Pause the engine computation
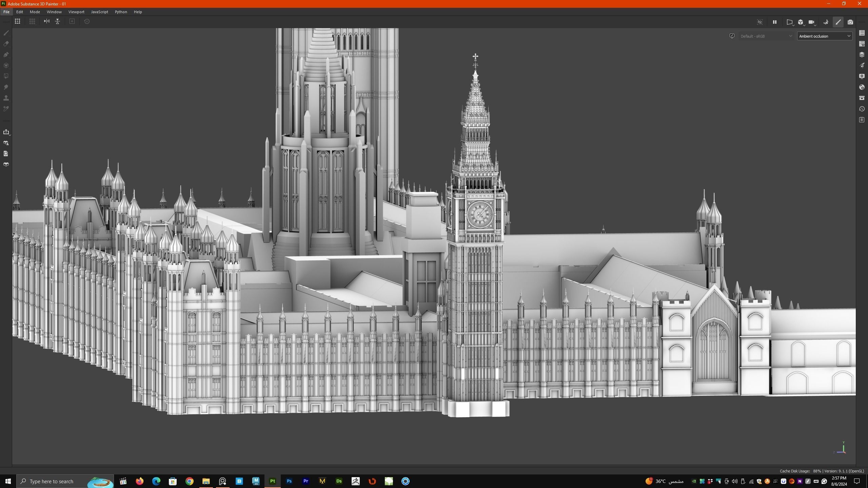 click(x=774, y=22)
